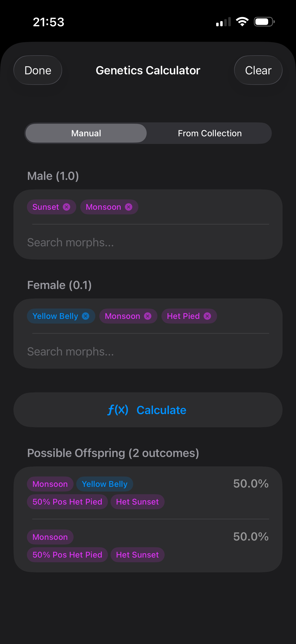Tap Calculate to compute offspring

pyautogui.click(x=148, y=410)
